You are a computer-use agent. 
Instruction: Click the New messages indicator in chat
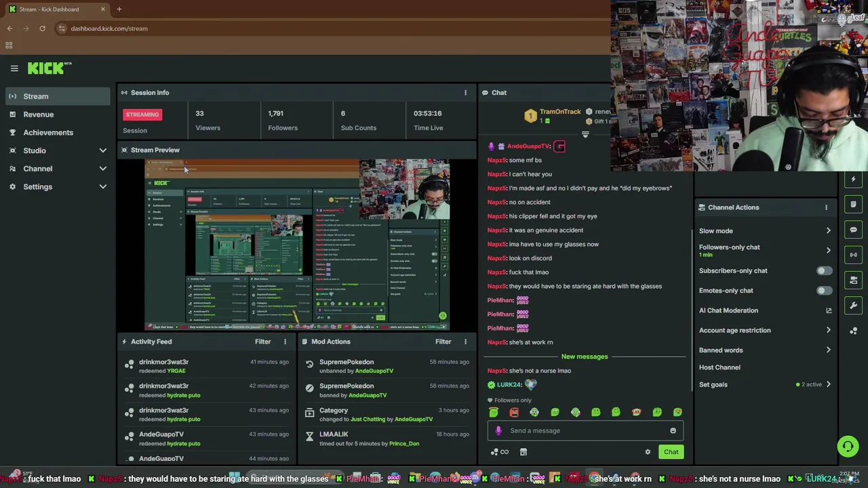[x=585, y=357]
